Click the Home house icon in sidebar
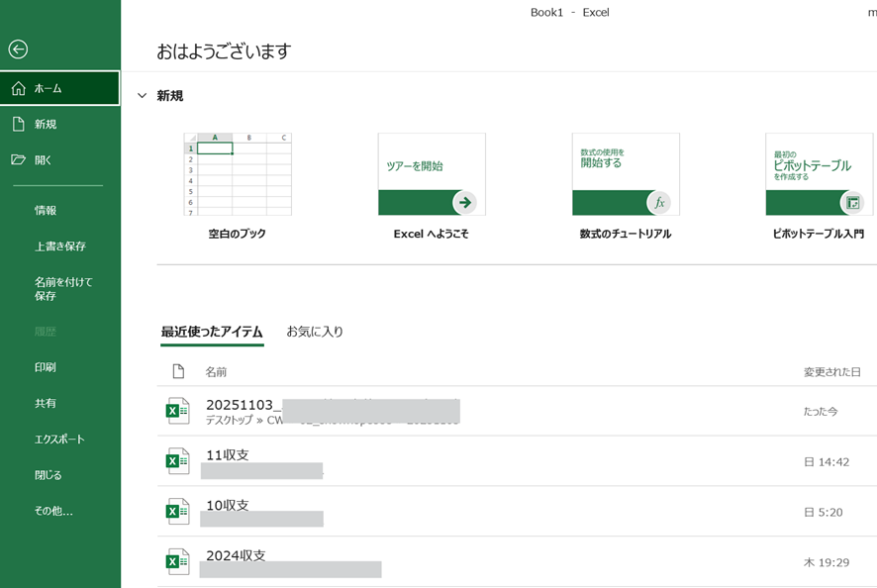The width and height of the screenshot is (877, 588). click(18, 88)
